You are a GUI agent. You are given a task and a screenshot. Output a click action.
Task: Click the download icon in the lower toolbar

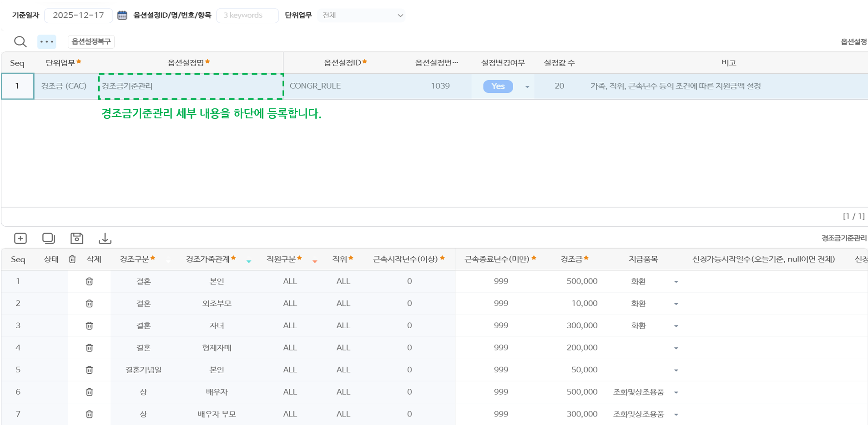[x=105, y=238]
